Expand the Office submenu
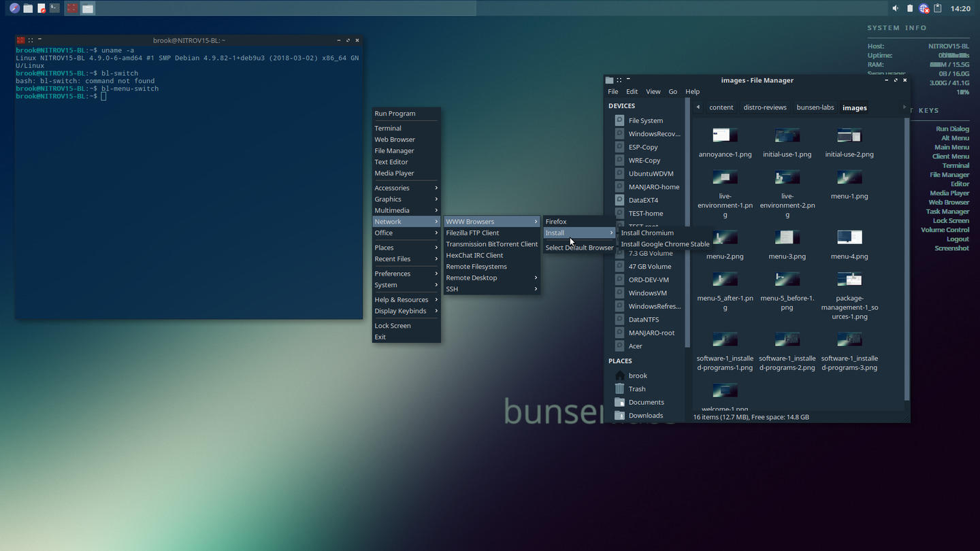Screen dimensions: 980x551 406,233
